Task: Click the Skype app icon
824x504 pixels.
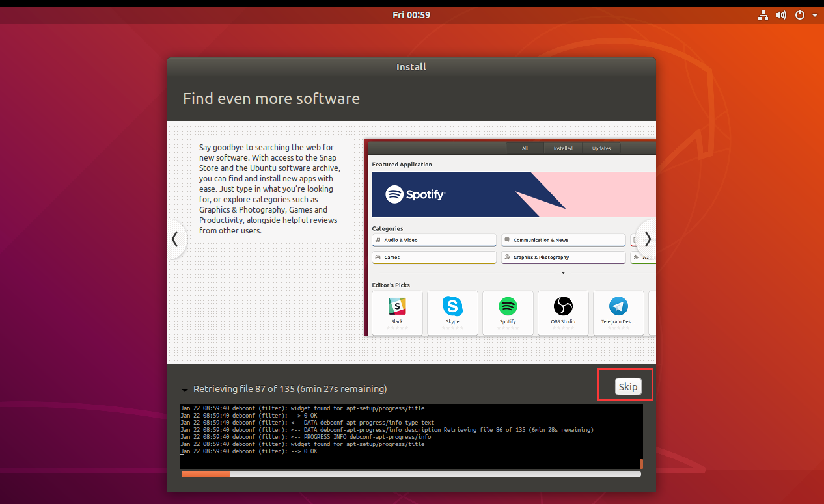Action: pyautogui.click(x=452, y=306)
